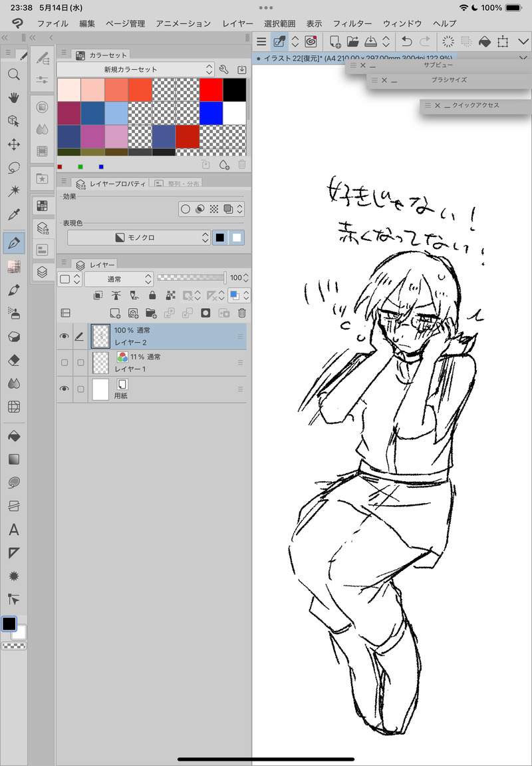The height and width of the screenshot is (766, 532).
Task: Select the Eyedropper tool
Action: [14, 214]
